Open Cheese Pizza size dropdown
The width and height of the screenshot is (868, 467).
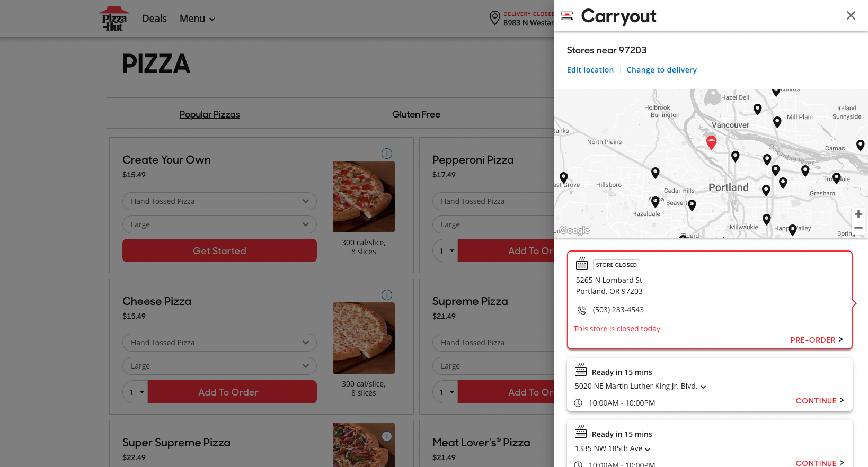(x=219, y=366)
